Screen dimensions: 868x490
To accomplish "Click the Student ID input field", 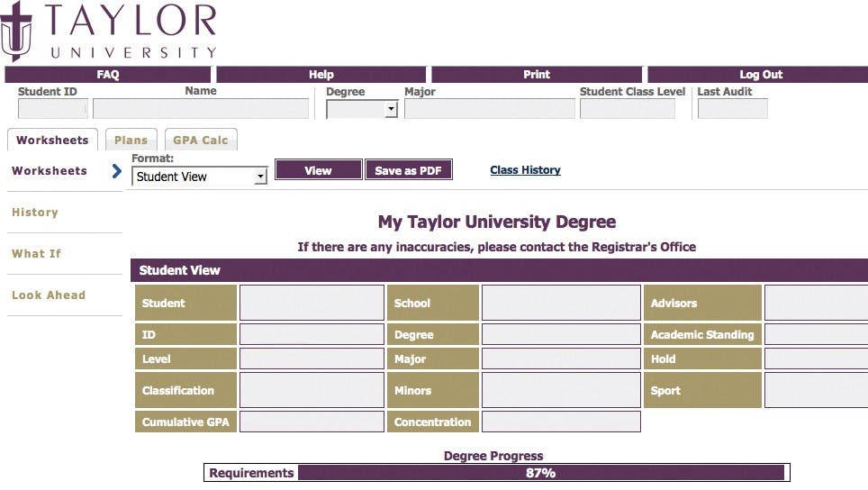I will coord(53,109).
